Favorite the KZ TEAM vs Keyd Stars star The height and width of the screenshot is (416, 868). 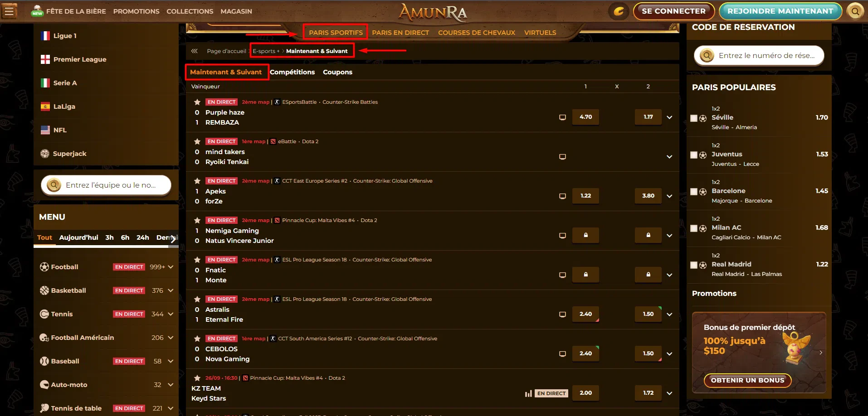pyautogui.click(x=197, y=378)
